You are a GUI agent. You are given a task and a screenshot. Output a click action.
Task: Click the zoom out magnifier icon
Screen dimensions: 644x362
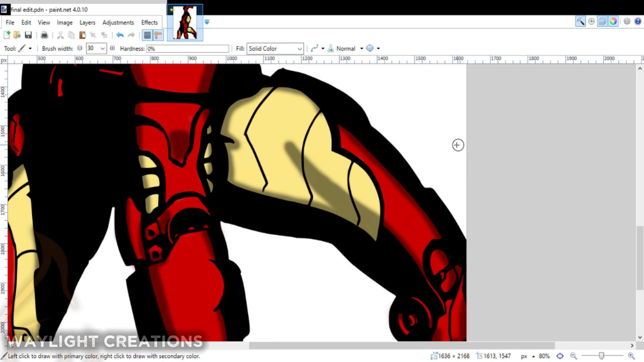[x=574, y=356]
